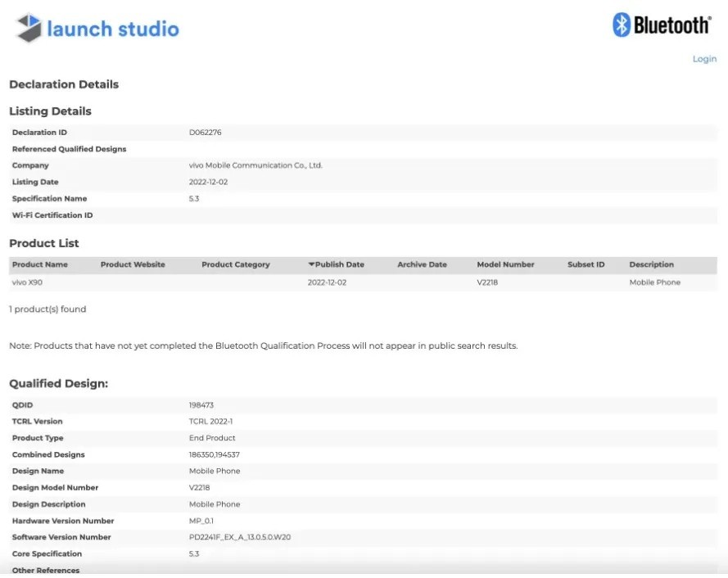Click the Referenced Qualified Designs label
Screen dimensions: 728x578
[x=69, y=149]
